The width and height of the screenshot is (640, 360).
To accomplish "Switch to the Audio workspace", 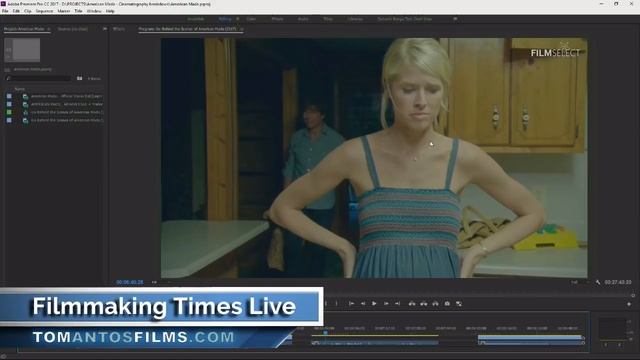I will pos(303,19).
